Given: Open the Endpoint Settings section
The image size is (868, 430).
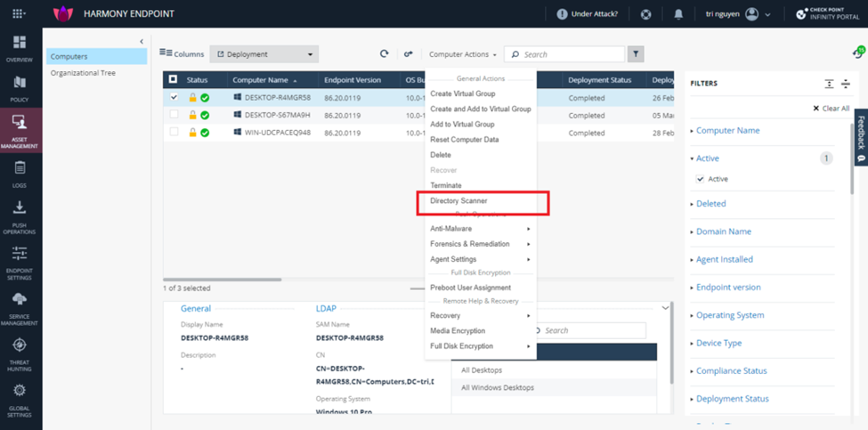Looking at the screenshot, I should coord(20,264).
